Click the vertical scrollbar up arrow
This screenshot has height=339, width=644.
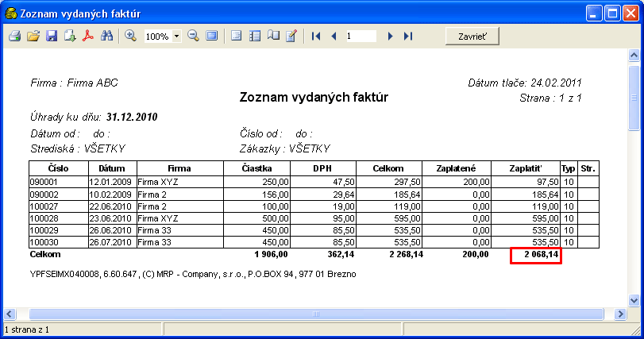[x=634, y=55]
